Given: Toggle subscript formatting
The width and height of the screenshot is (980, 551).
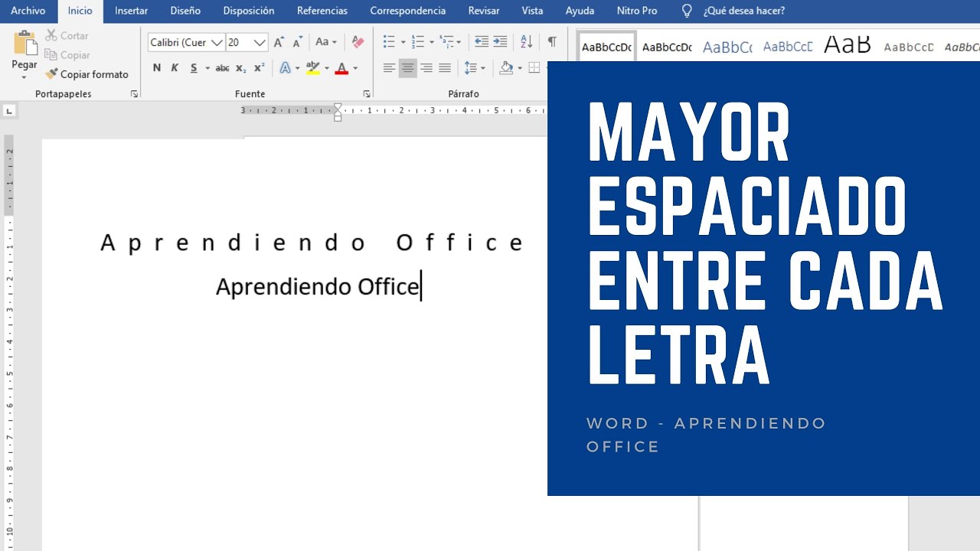Looking at the screenshot, I should (x=240, y=68).
